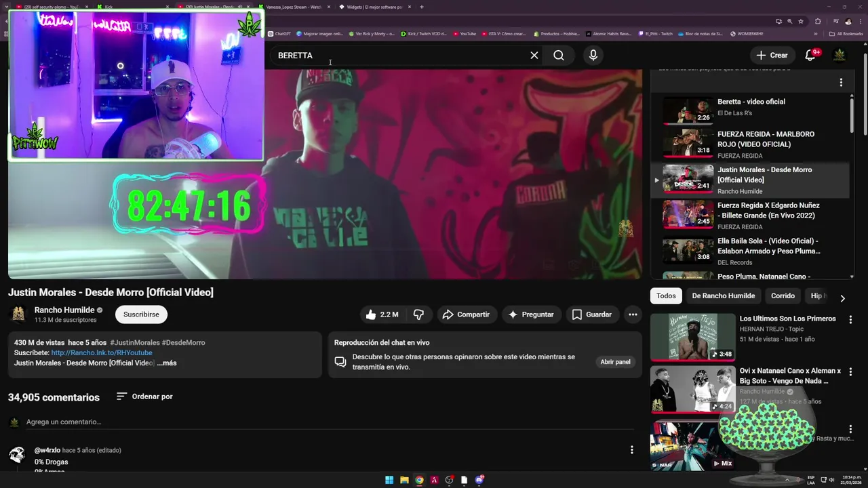868x488 pixels.
Task: Bookmark this page with the star icon
Action: (801, 21)
